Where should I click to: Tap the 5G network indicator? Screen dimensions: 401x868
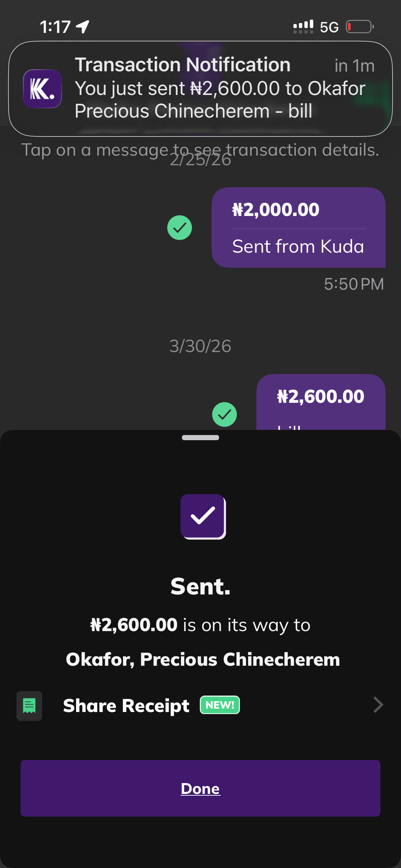tap(329, 27)
